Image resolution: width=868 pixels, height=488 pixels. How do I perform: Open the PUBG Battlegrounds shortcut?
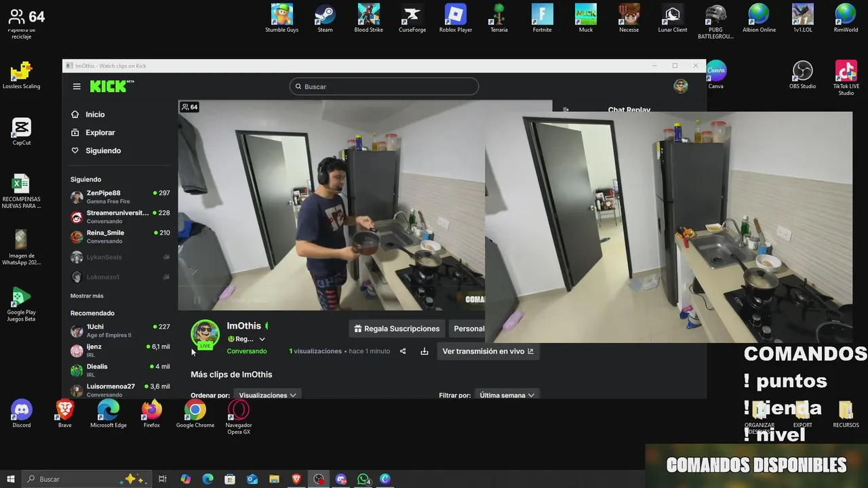pyautogui.click(x=715, y=22)
